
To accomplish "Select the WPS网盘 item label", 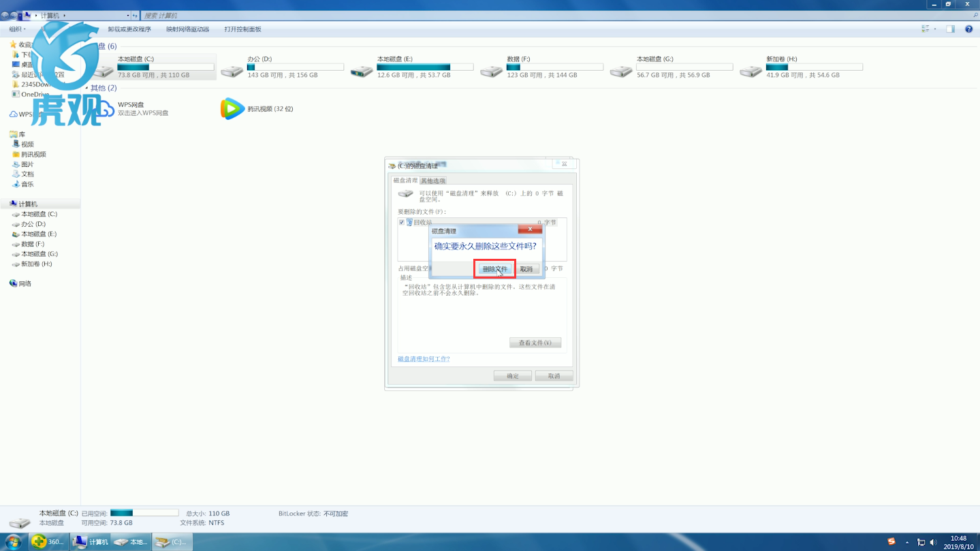I will (x=131, y=105).
